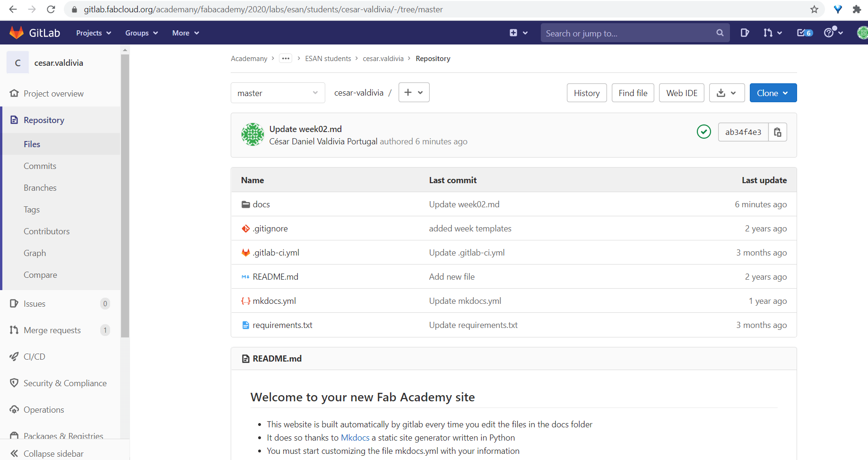Screen dimensions: 868x460
Task: Expand the collapsed breadcrumb ellipsis
Action: (286, 58)
